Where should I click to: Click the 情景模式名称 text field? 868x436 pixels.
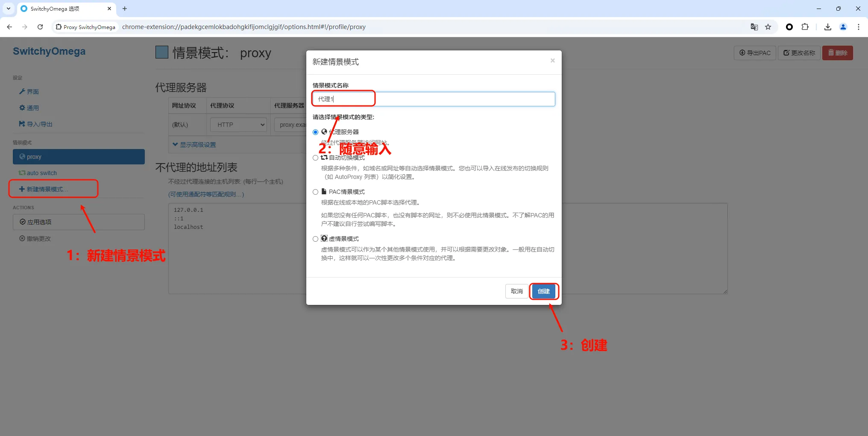(434, 99)
